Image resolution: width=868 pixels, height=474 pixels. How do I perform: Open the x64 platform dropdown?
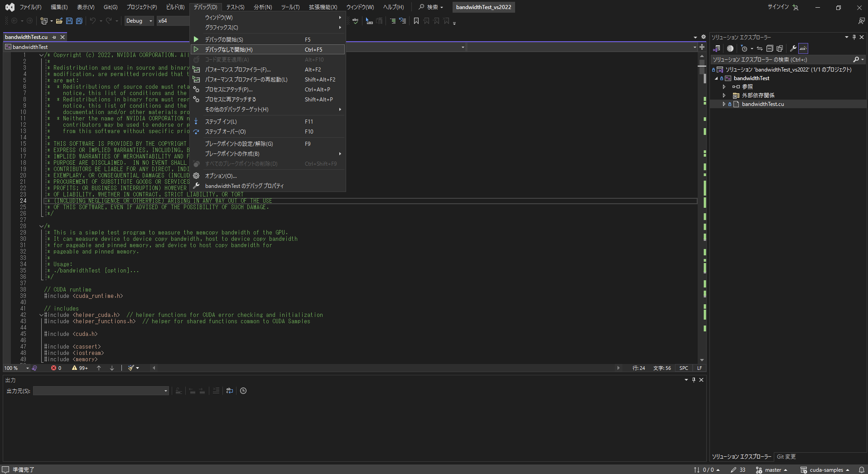click(173, 21)
